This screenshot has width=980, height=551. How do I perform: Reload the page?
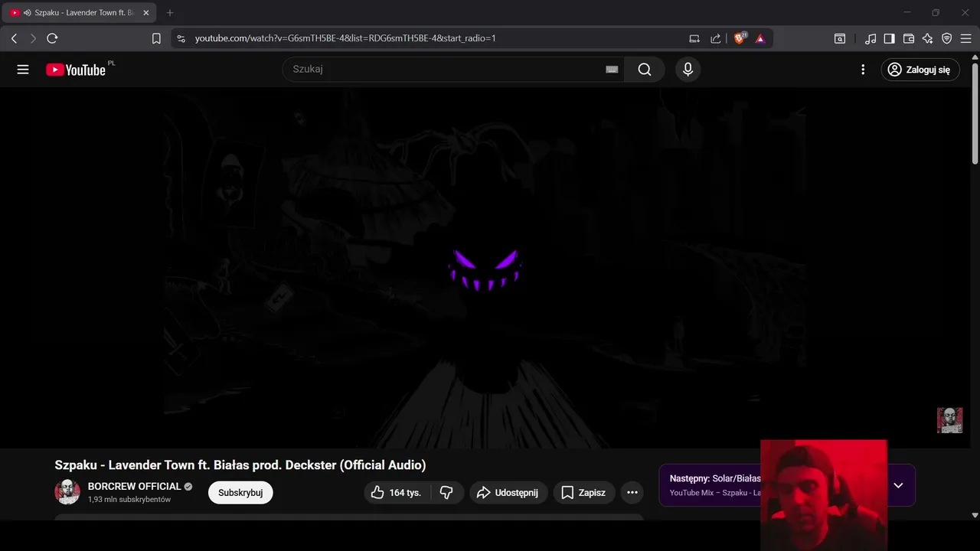pyautogui.click(x=52, y=38)
